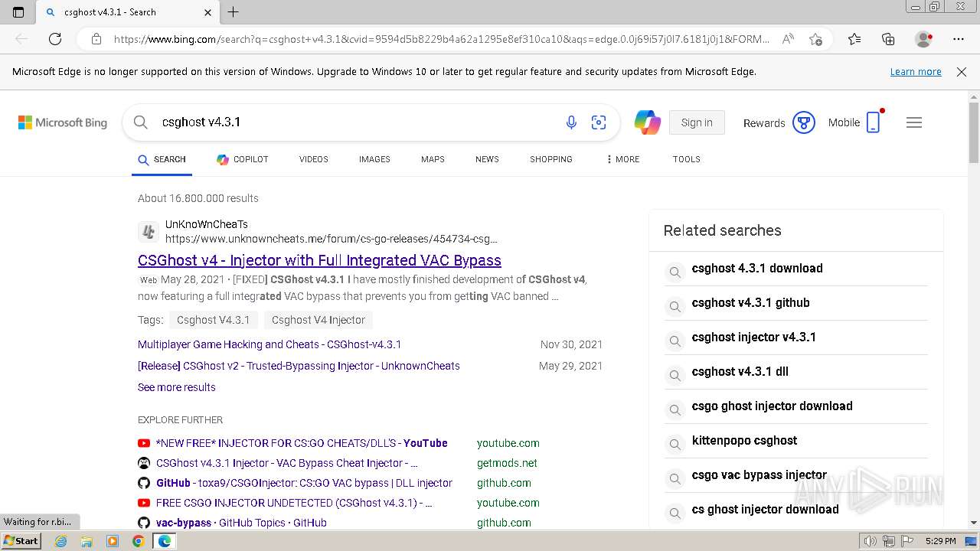
Task: Open Multiplayer Game Hacking and Cheats link
Action: pyautogui.click(x=269, y=344)
